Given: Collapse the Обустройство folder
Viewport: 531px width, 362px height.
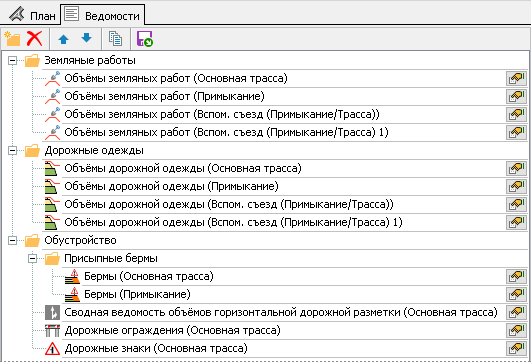Looking at the screenshot, I should click(x=13, y=240).
